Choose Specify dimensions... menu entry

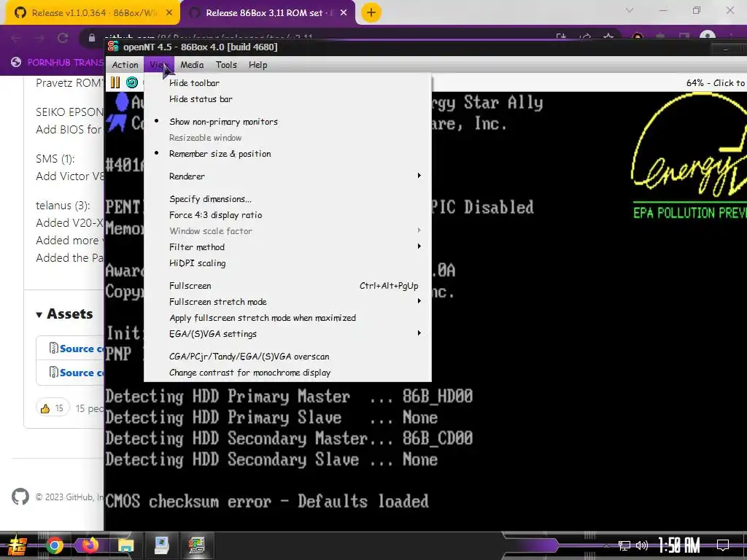point(287,199)
